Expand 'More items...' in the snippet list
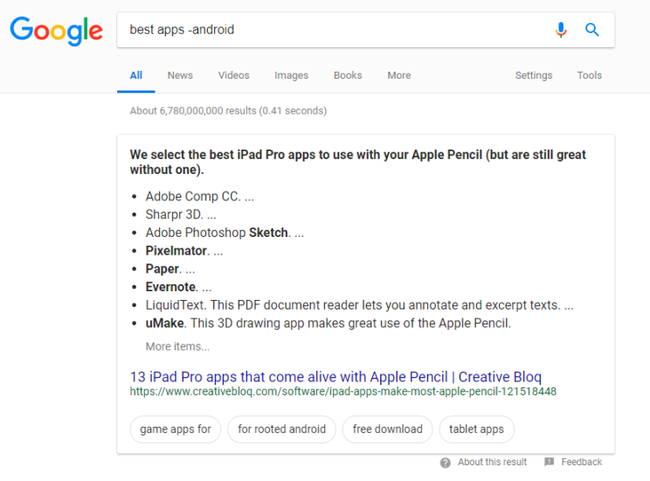The height and width of the screenshot is (481, 650). pos(177,347)
